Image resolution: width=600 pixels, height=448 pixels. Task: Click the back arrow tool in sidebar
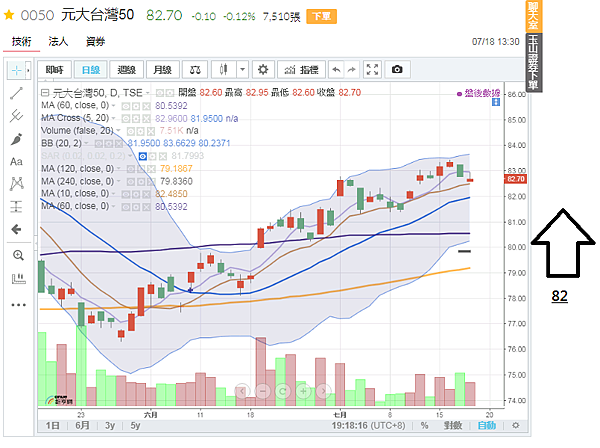click(x=16, y=230)
